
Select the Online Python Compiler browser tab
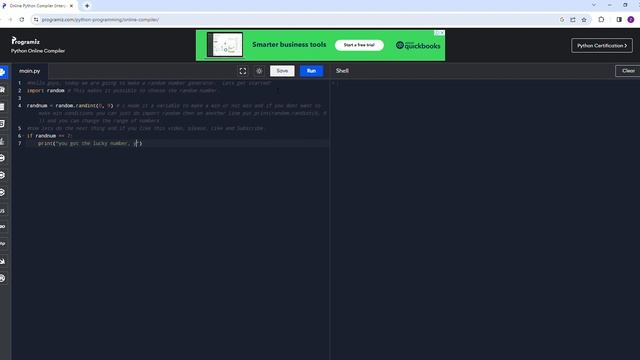[x=38, y=6]
